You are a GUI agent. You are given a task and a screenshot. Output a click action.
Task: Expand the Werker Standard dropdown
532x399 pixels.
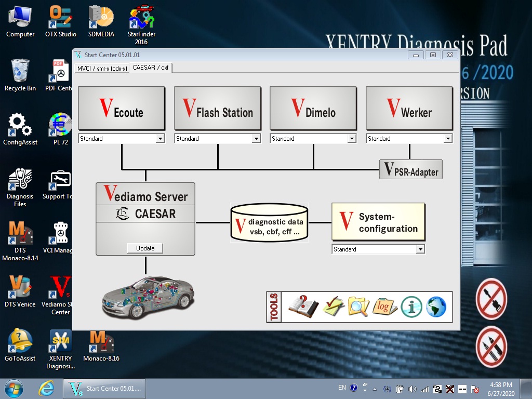tap(447, 139)
